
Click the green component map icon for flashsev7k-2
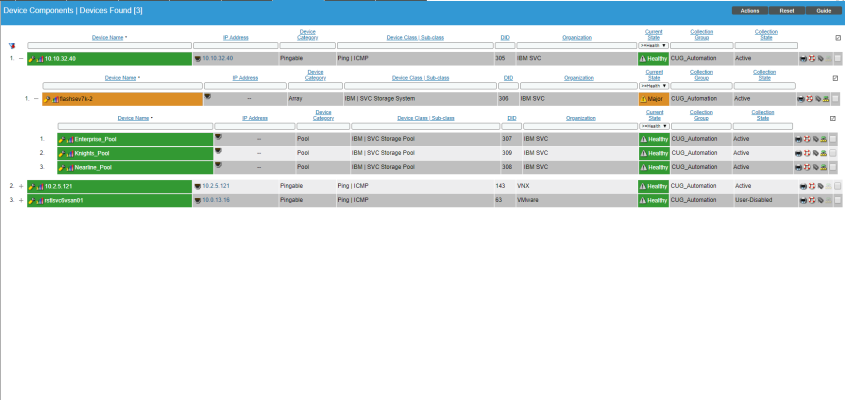point(826,99)
